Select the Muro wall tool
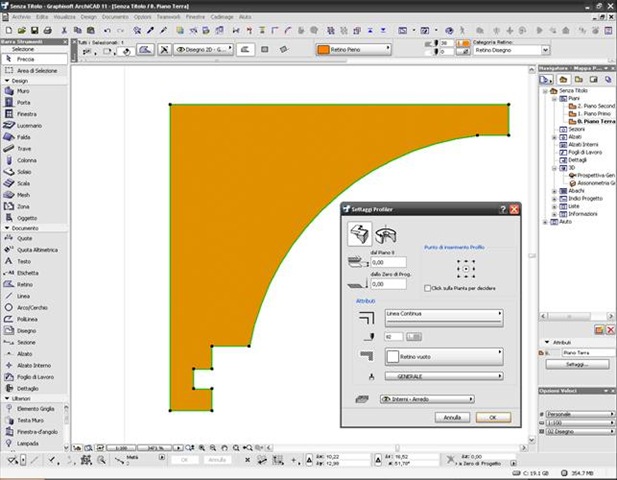The width and height of the screenshot is (617, 480). pos(24,91)
